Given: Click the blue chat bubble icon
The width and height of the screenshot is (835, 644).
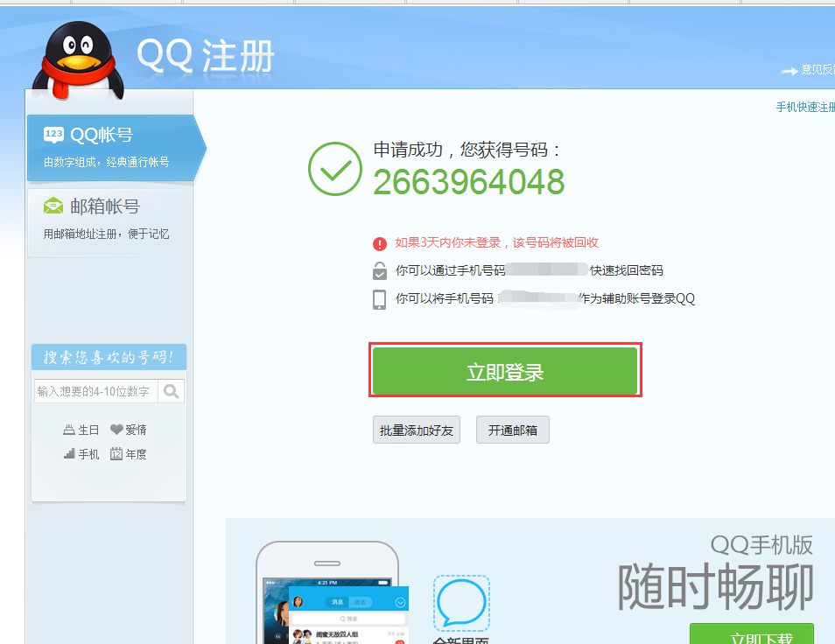Looking at the screenshot, I should (461, 603).
